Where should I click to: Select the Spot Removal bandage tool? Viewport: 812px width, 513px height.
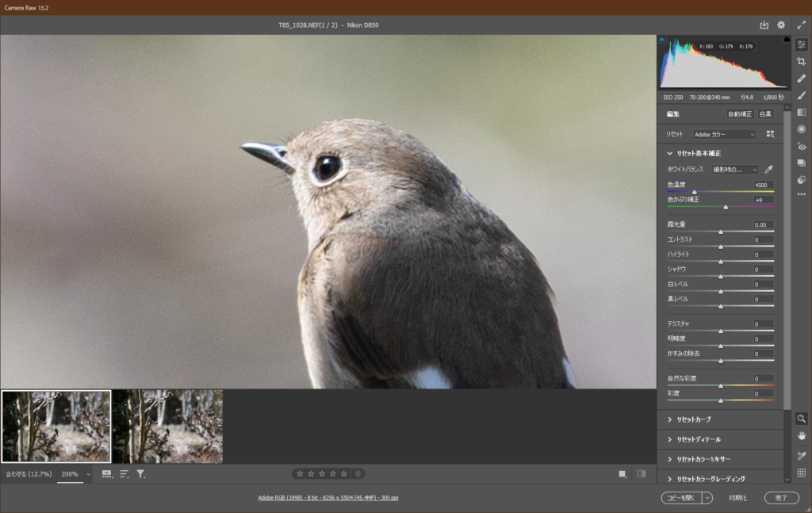[x=801, y=78]
